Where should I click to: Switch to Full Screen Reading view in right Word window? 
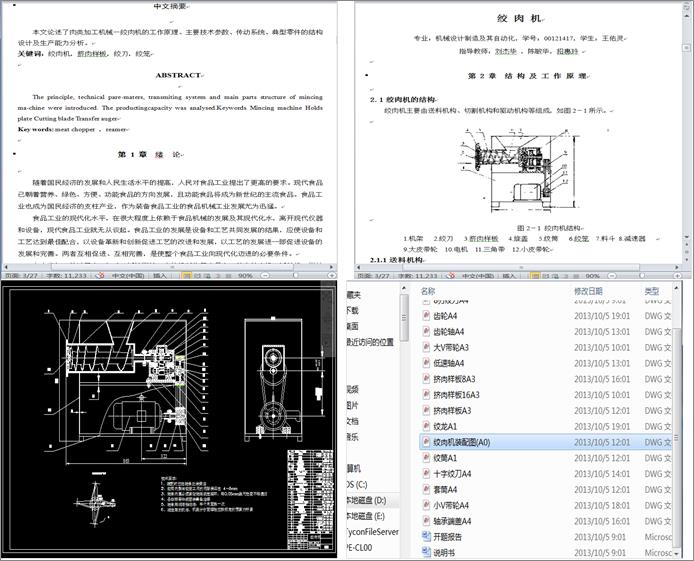click(545, 275)
